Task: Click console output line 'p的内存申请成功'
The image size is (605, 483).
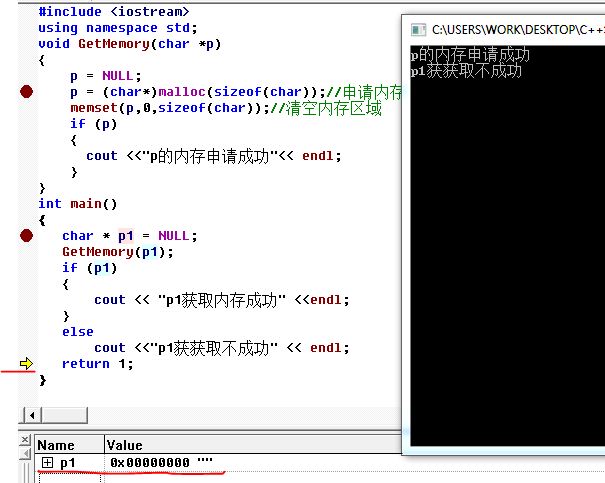Action: pyautogui.click(x=470, y=54)
